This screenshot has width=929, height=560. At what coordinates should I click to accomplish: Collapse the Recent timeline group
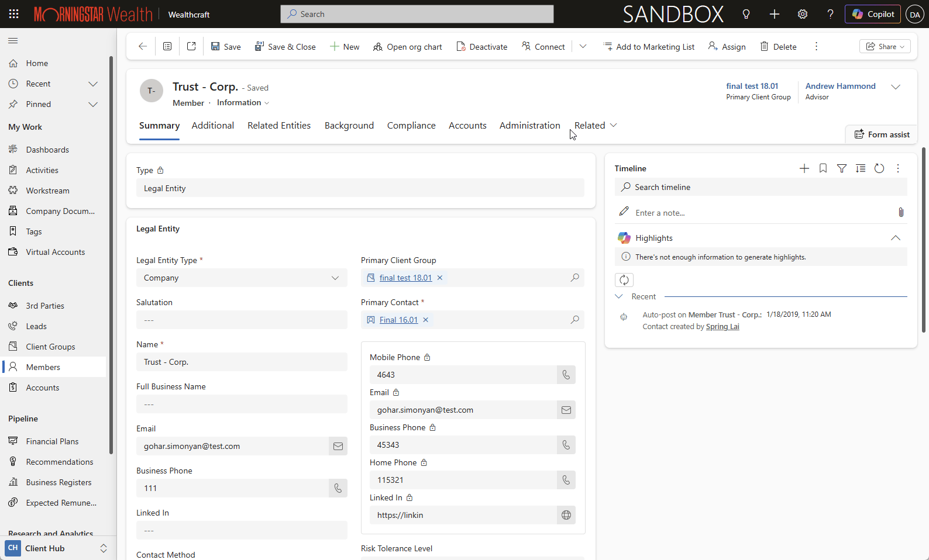pos(619,296)
